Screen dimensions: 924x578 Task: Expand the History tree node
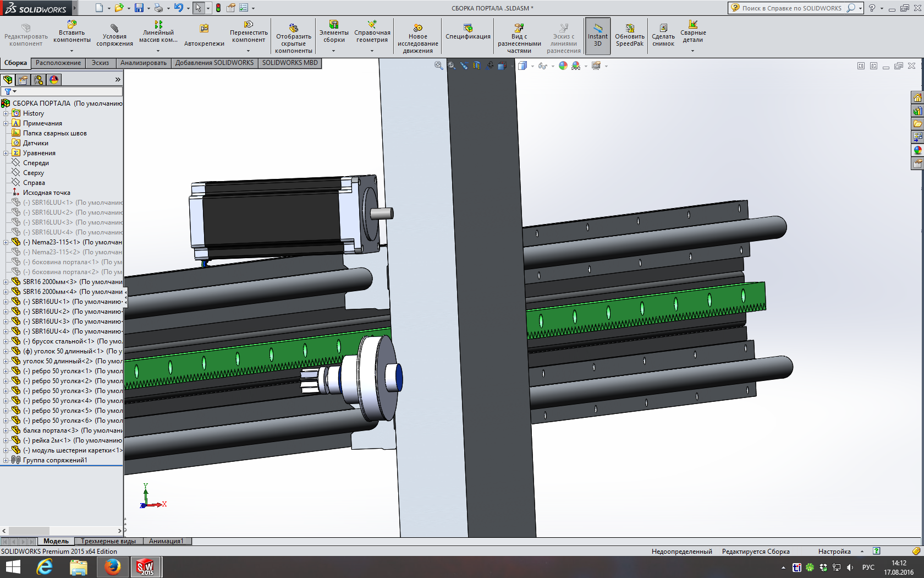coord(6,113)
